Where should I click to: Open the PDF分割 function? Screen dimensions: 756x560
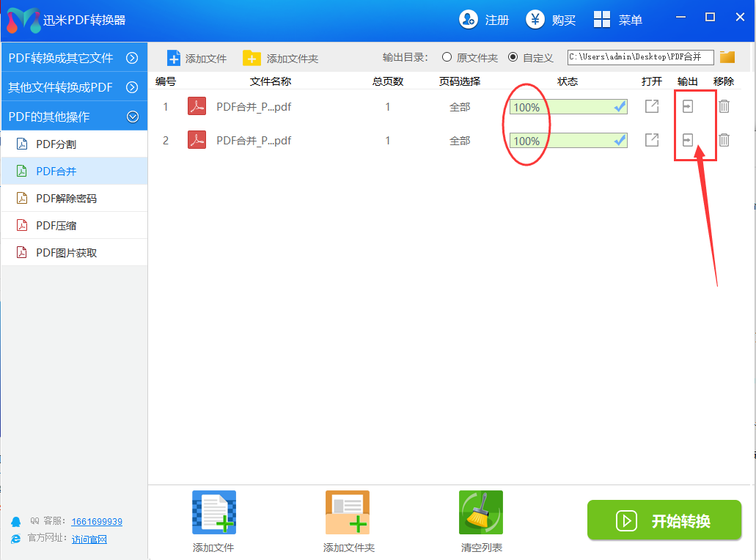coord(56,144)
